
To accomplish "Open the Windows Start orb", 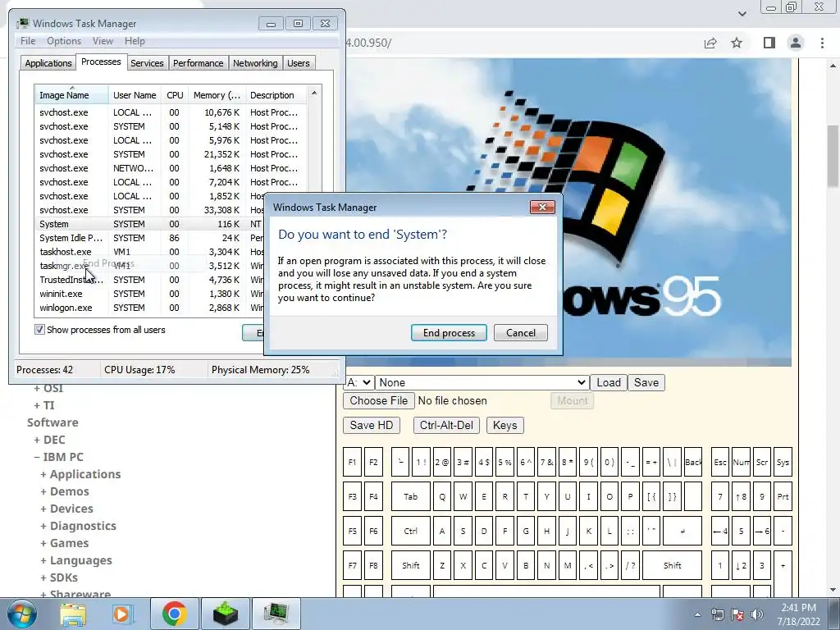I will point(21,614).
